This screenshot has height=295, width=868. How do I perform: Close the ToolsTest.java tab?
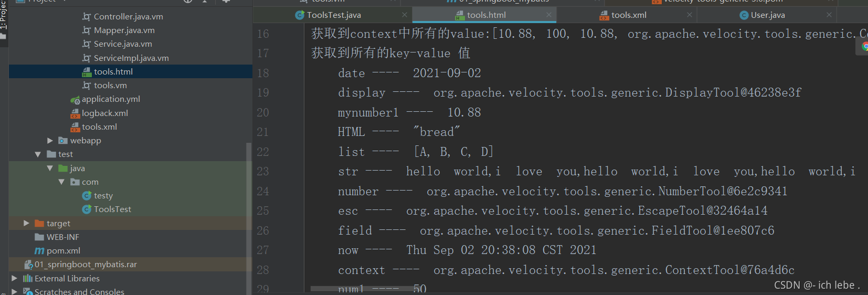point(404,15)
